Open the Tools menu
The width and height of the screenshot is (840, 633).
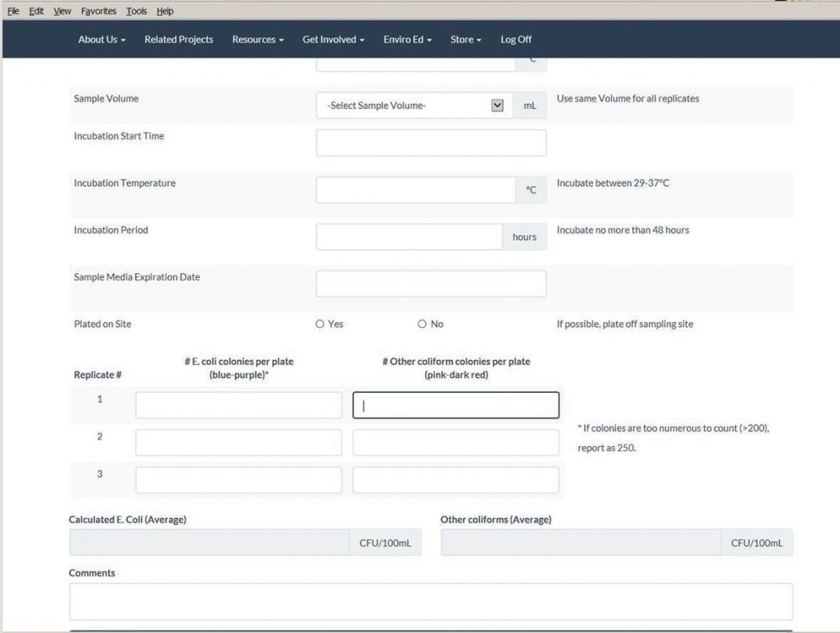pos(136,11)
